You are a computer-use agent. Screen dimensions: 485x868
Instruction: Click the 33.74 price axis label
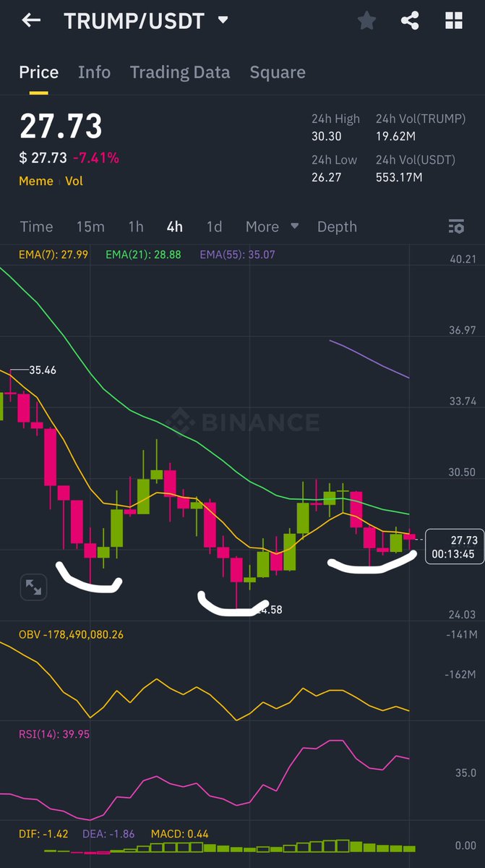point(463,401)
